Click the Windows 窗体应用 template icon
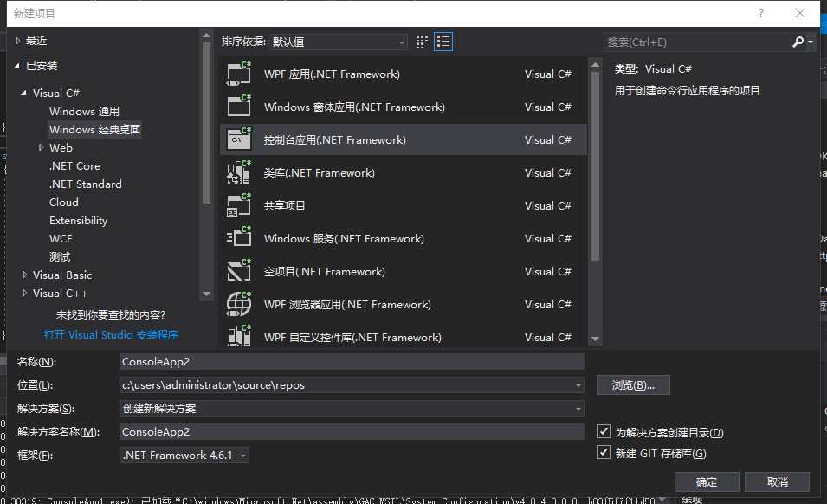This screenshot has height=504, width=827. click(x=239, y=107)
